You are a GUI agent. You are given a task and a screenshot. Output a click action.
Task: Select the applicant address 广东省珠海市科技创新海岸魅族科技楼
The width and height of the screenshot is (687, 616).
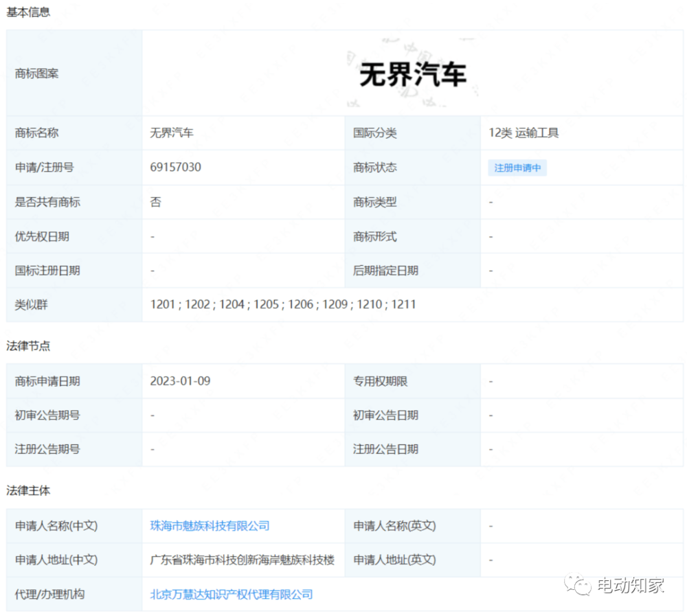coord(243,560)
